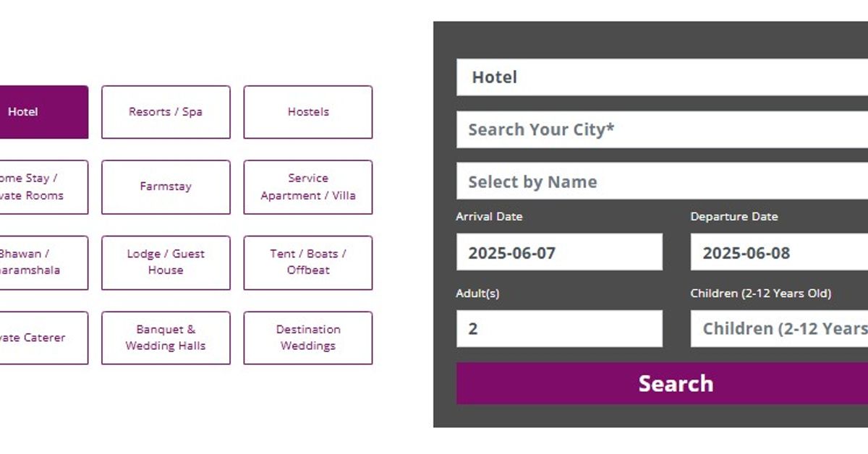Choose the Farmstay category

[166, 187]
